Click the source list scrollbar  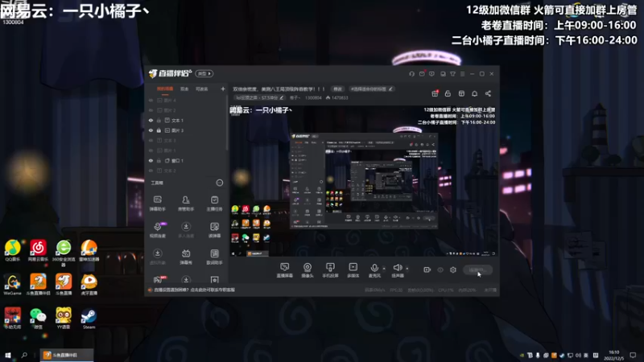[x=227, y=123]
